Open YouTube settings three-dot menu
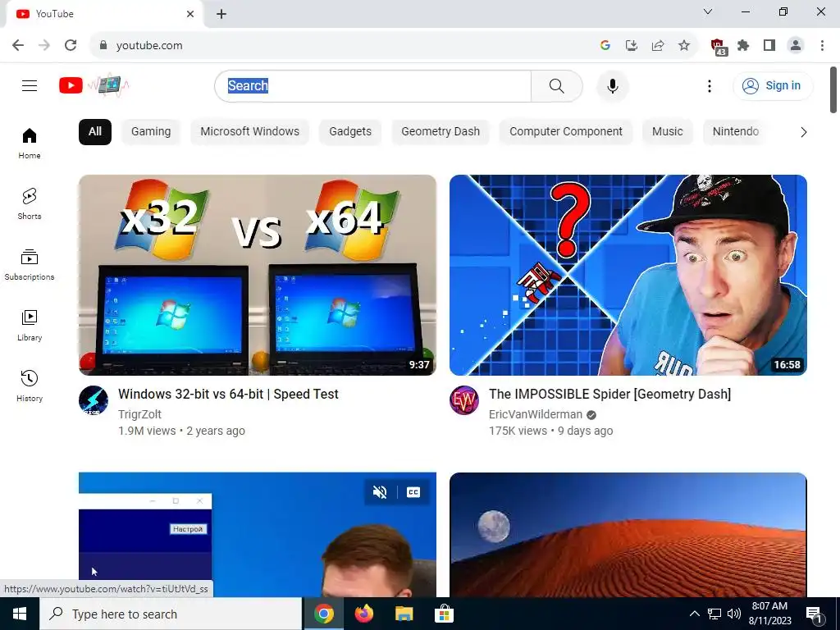The height and width of the screenshot is (630, 840). coord(710,85)
